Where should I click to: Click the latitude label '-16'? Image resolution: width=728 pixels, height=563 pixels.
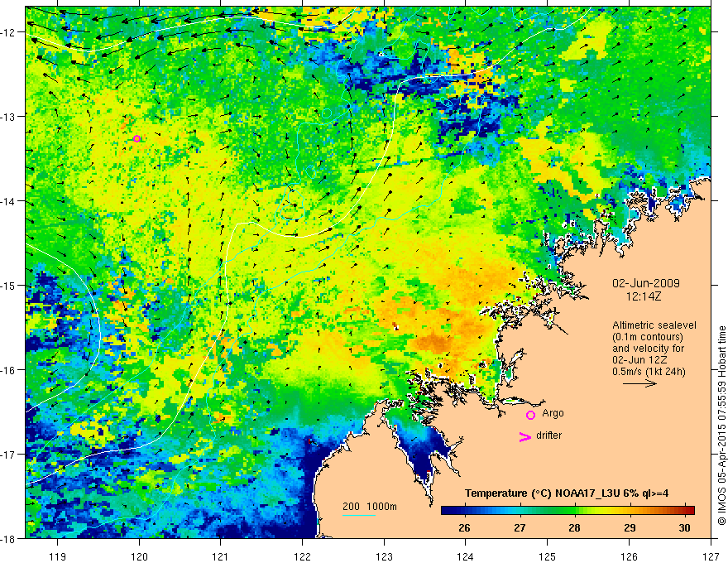[8, 370]
